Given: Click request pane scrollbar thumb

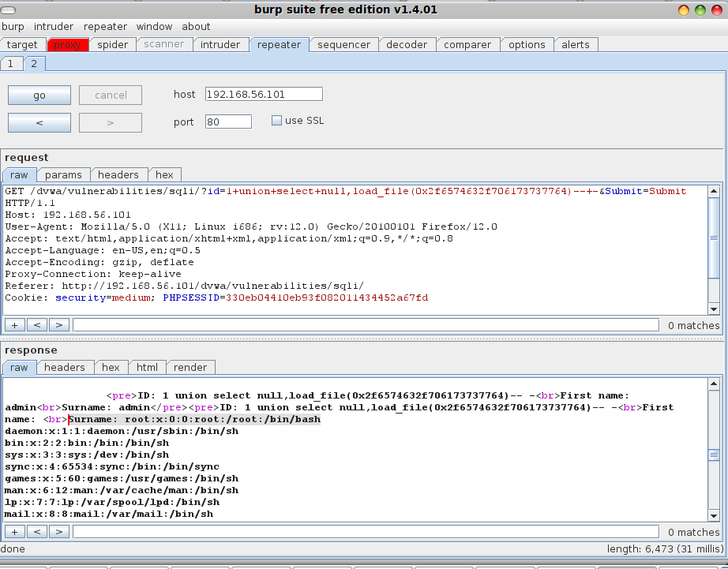Looking at the screenshot, I should [714, 238].
